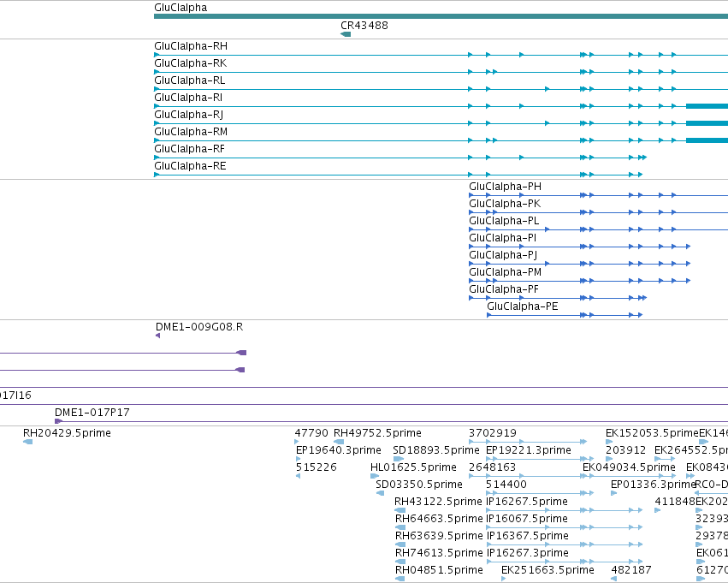
Task: Click the RH49752.5prime arrow glyph
Action: click(339, 442)
